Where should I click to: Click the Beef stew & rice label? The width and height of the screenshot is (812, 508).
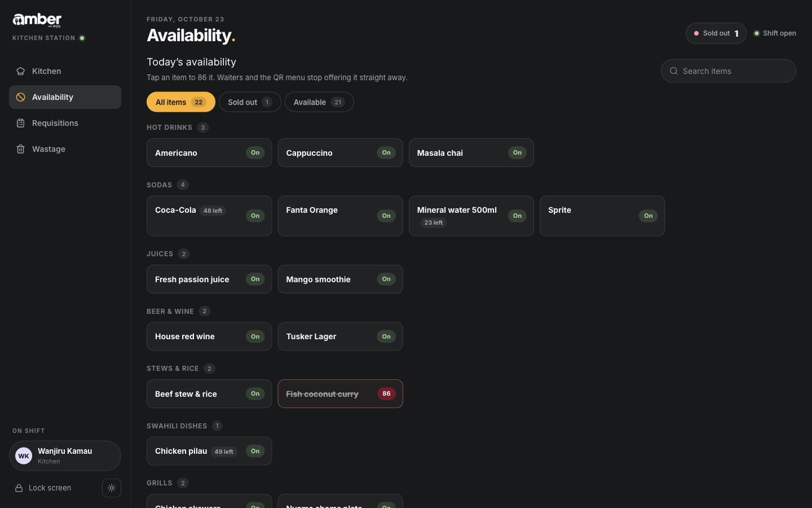click(x=186, y=394)
